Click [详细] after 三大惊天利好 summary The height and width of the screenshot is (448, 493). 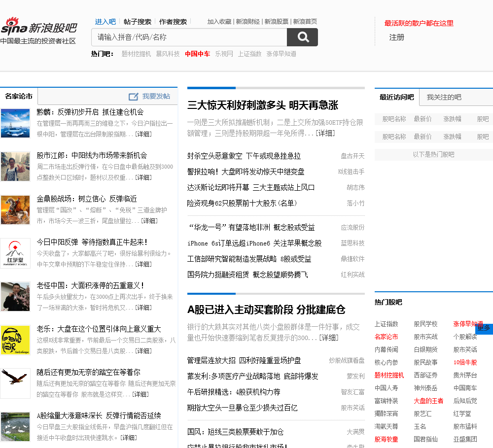click(x=325, y=133)
